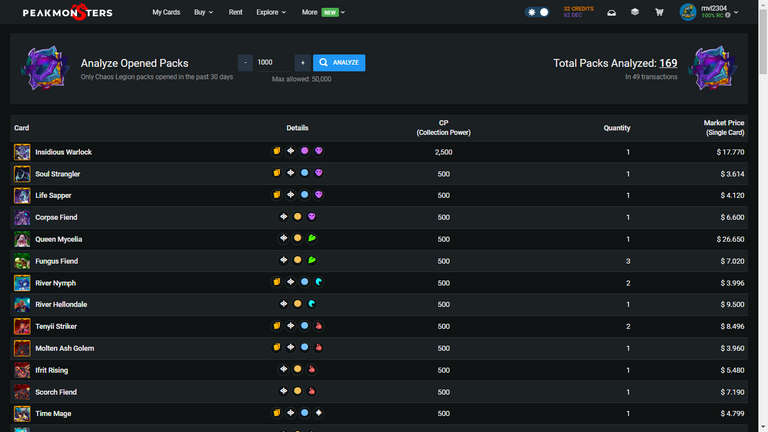Click the page vertical scrollbar

[x=763, y=42]
